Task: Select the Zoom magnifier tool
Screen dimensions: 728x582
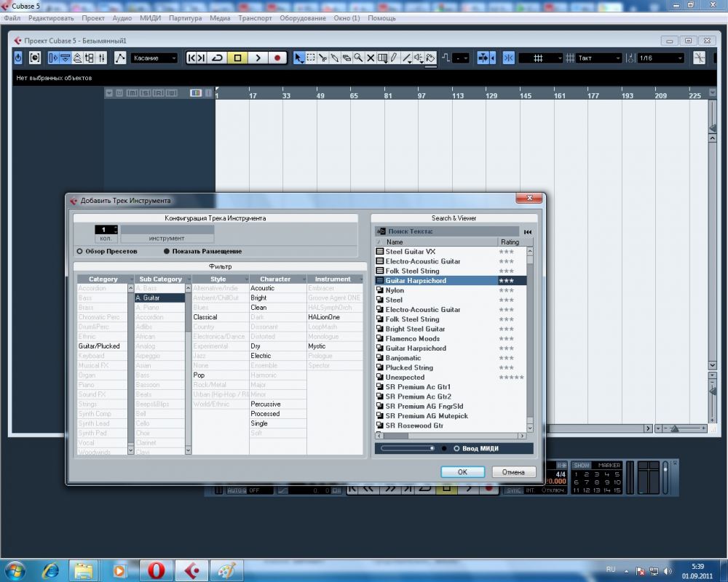Action: click(358, 58)
